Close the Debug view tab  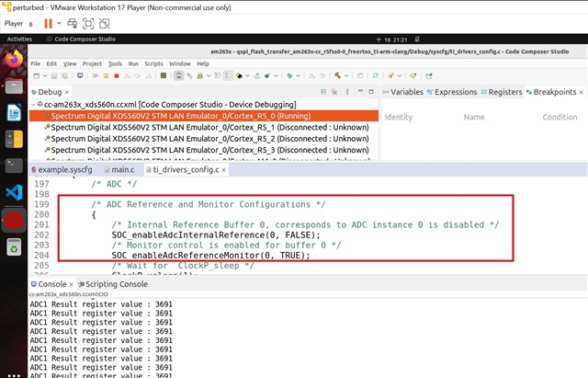click(x=67, y=92)
